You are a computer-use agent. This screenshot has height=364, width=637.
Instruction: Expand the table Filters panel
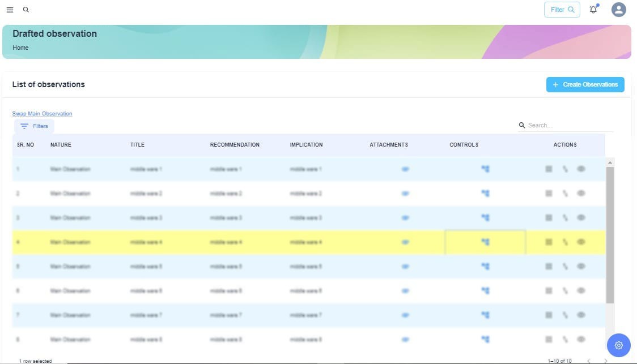(x=35, y=126)
